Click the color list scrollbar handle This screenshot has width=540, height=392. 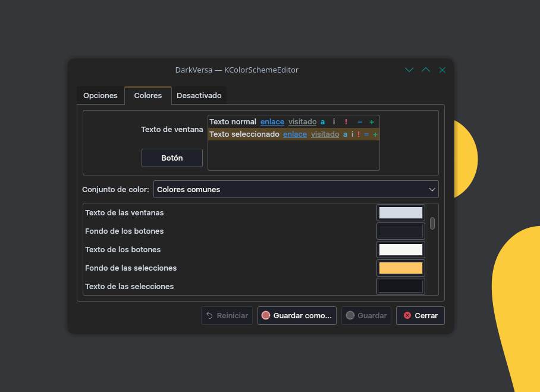point(432,224)
